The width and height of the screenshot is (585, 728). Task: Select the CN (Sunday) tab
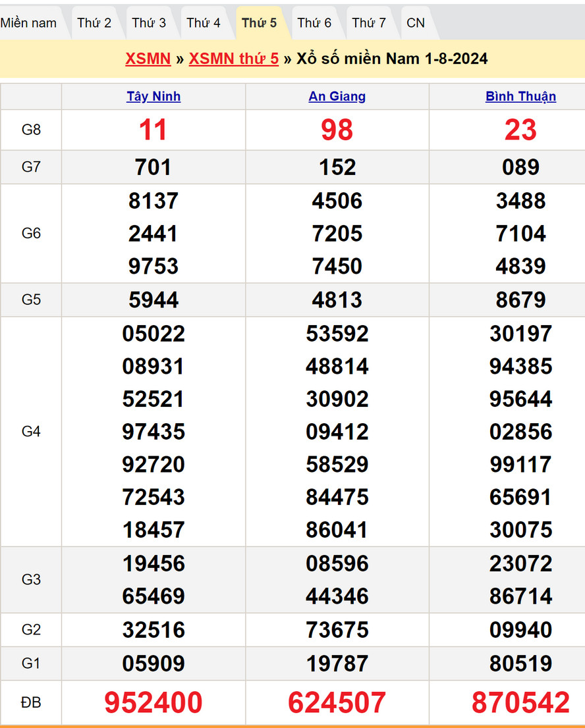(x=416, y=23)
